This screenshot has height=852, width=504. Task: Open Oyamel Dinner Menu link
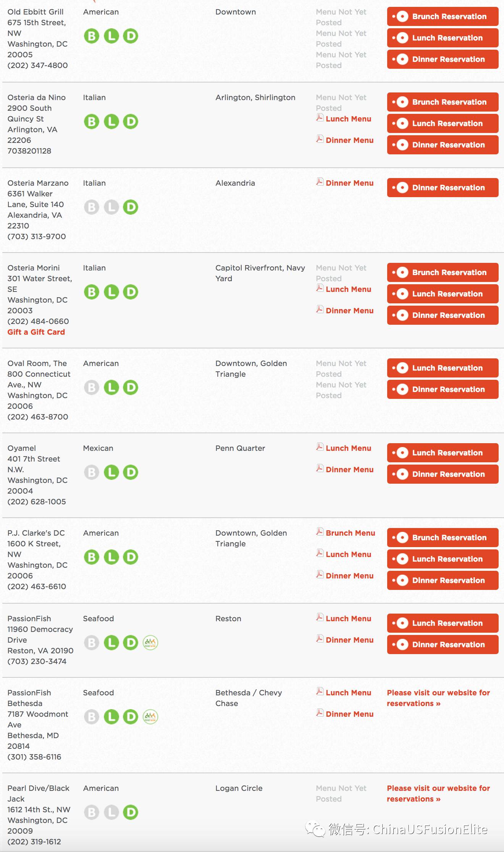(349, 470)
